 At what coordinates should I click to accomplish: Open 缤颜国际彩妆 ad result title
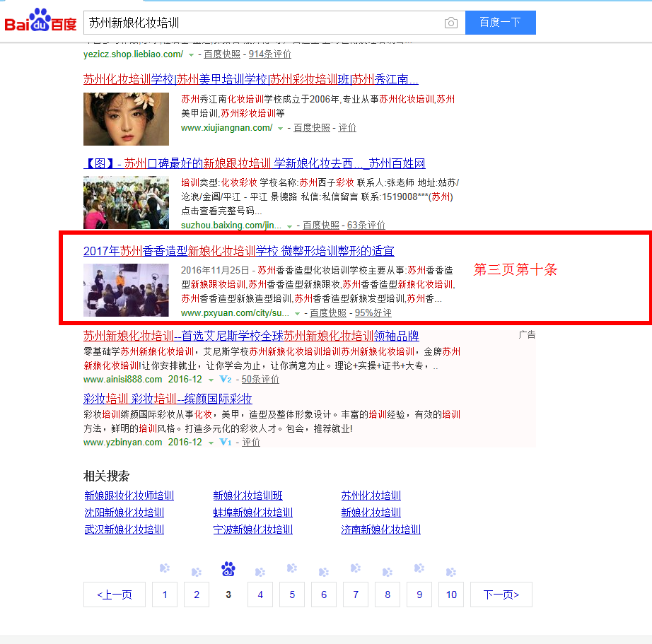click(x=168, y=399)
